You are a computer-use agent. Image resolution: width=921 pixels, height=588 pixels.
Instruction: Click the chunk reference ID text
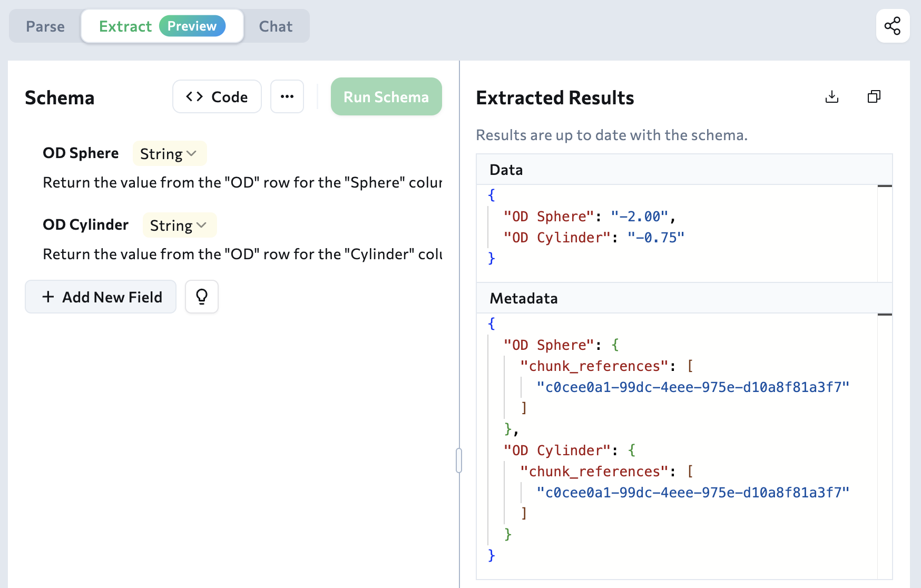(x=693, y=386)
